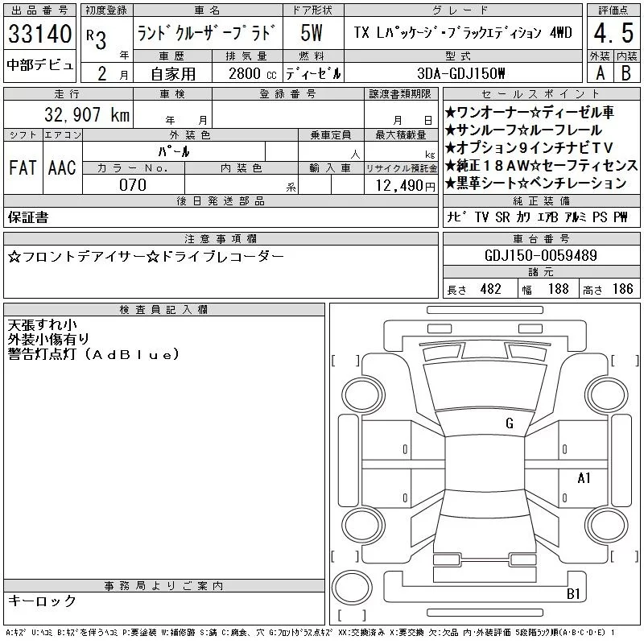The width and height of the screenshot is (644, 644).
Task: Select lot number 33140
Action: [40, 35]
